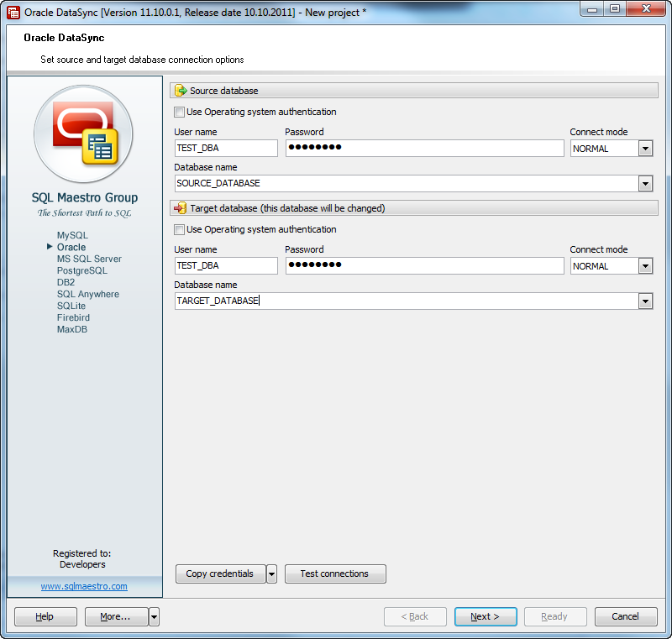Enable Operating system authentication for target database
672x639 pixels.
point(180,229)
